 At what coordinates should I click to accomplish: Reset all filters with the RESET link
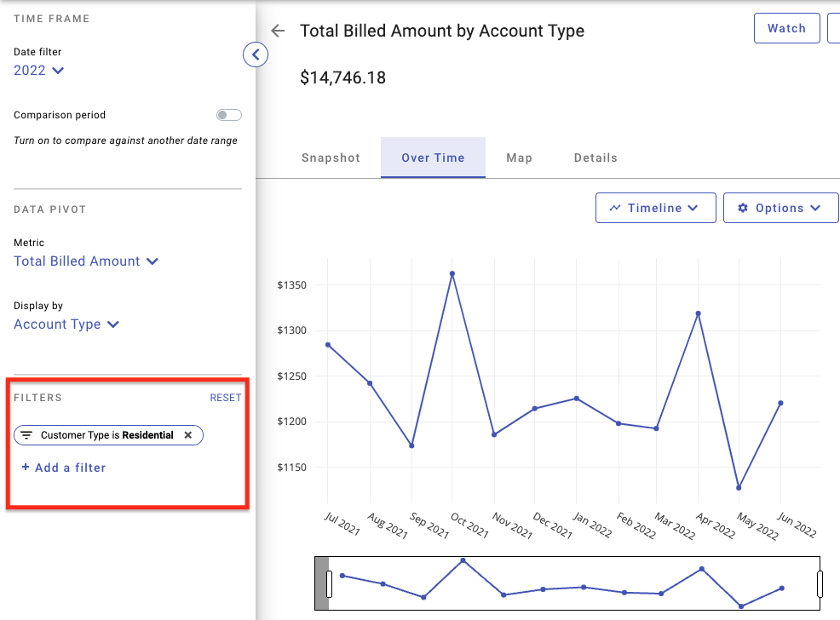[x=225, y=397]
